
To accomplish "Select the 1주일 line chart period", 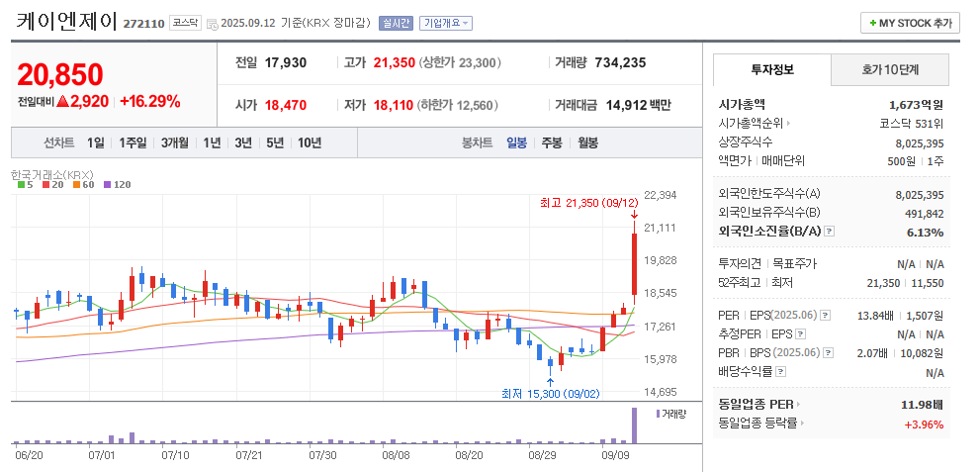I will (133, 143).
